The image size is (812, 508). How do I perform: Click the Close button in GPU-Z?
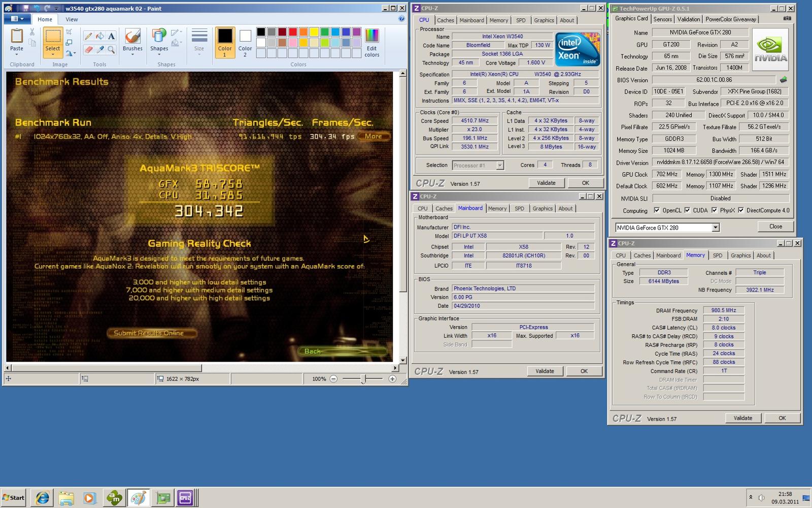point(775,227)
